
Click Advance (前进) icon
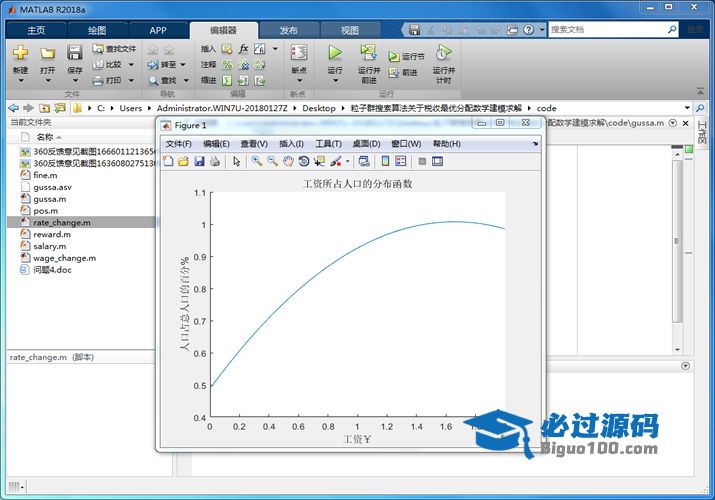[x=394, y=72]
